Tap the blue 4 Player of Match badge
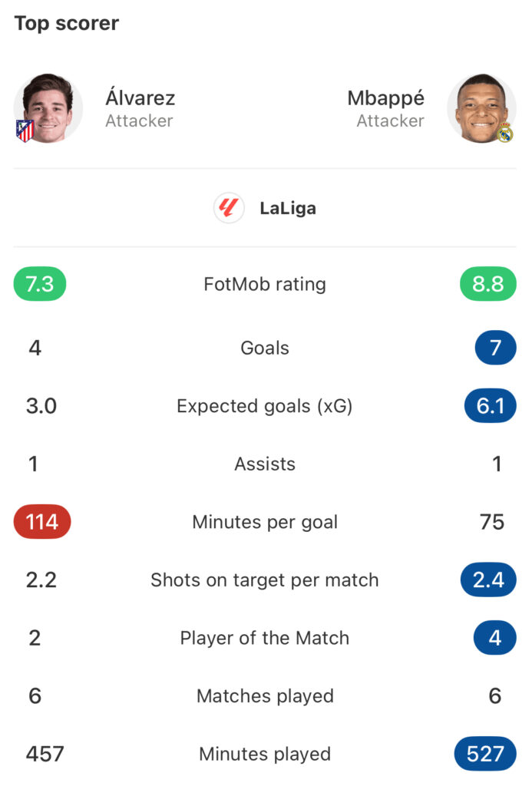The height and width of the screenshot is (786, 532). (x=495, y=638)
